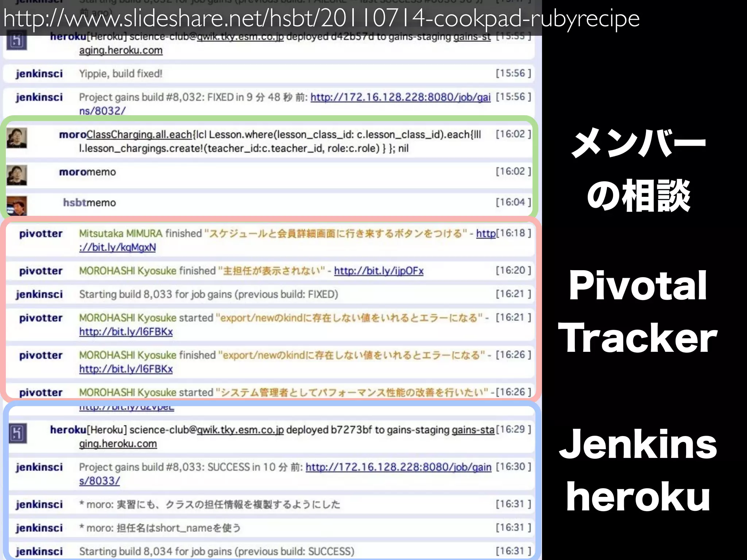Click the [16:18] timestamp on pivotter row
The width and height of the screenshot is (747, 560).
click(x=513, y=233)
